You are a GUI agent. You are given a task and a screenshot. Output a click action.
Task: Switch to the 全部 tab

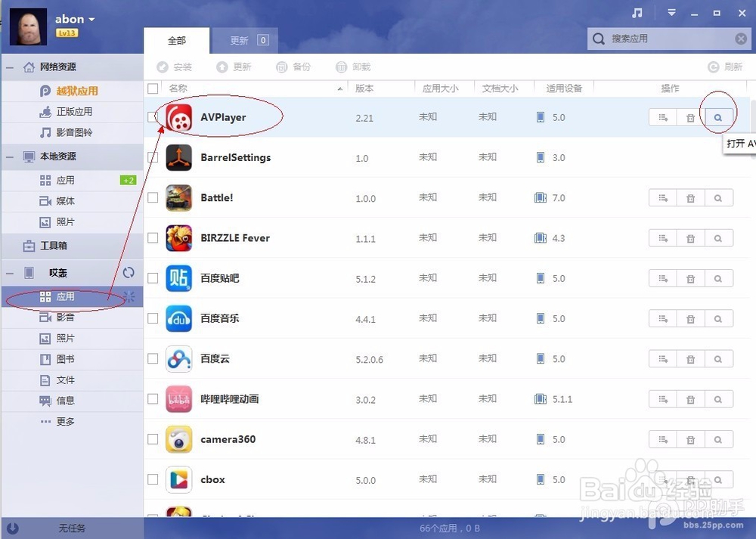[x=176, y=41]
